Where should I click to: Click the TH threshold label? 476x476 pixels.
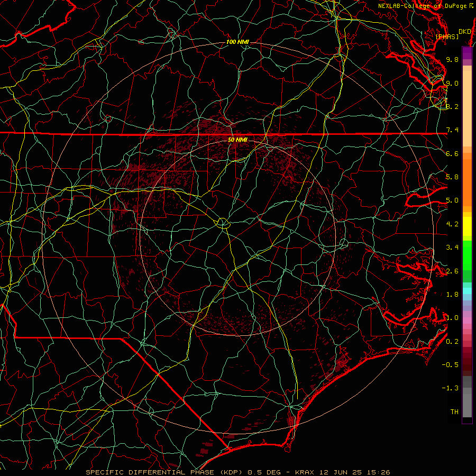(x=454, y=412)
